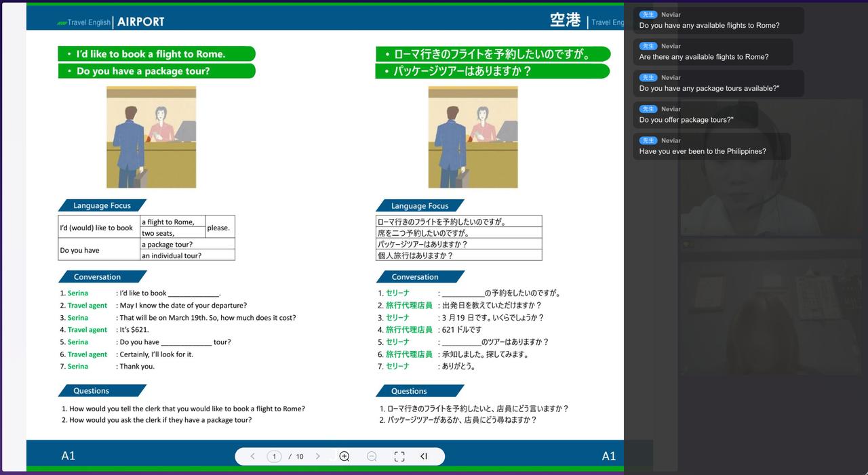
Task: Collapse the page navigation toolbar
Action: [424, 457]
